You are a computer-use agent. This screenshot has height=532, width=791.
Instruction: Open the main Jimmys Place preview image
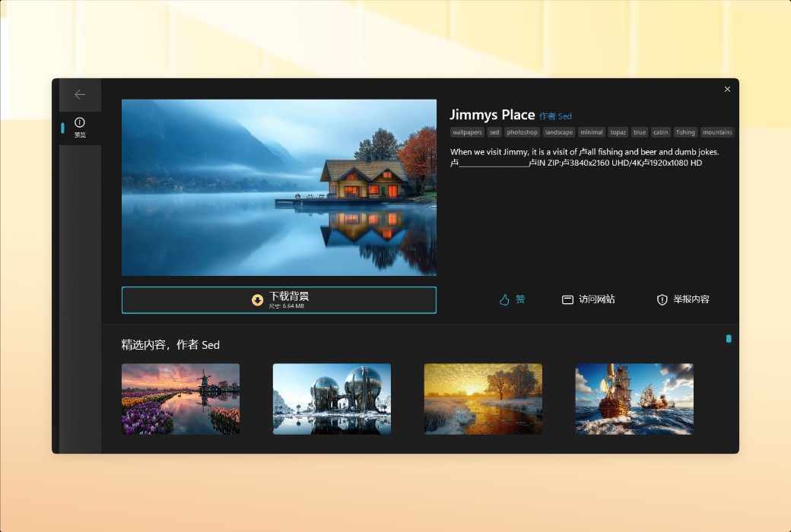click(x=278, y=187)
